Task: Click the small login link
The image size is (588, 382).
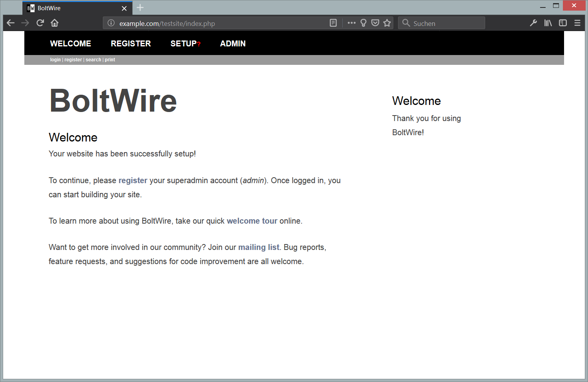Action: pyautogui.click(x=55, y=60)
